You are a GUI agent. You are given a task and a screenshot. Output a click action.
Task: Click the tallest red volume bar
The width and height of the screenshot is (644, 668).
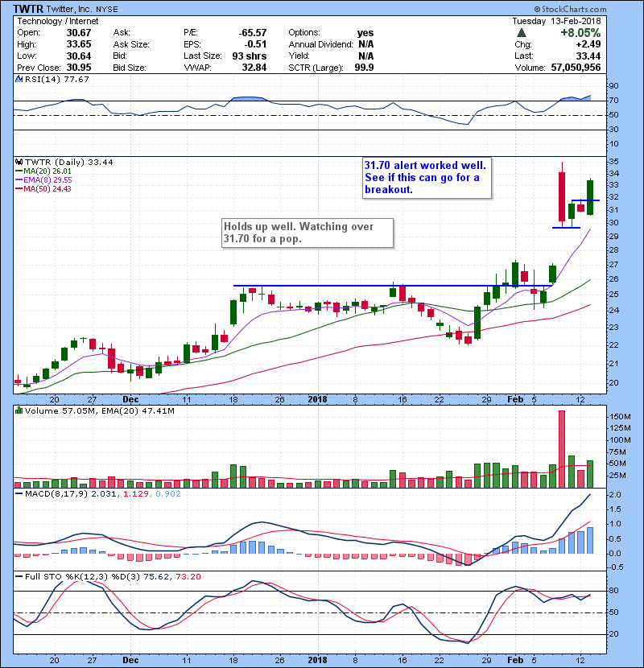(x=562, y=449)
